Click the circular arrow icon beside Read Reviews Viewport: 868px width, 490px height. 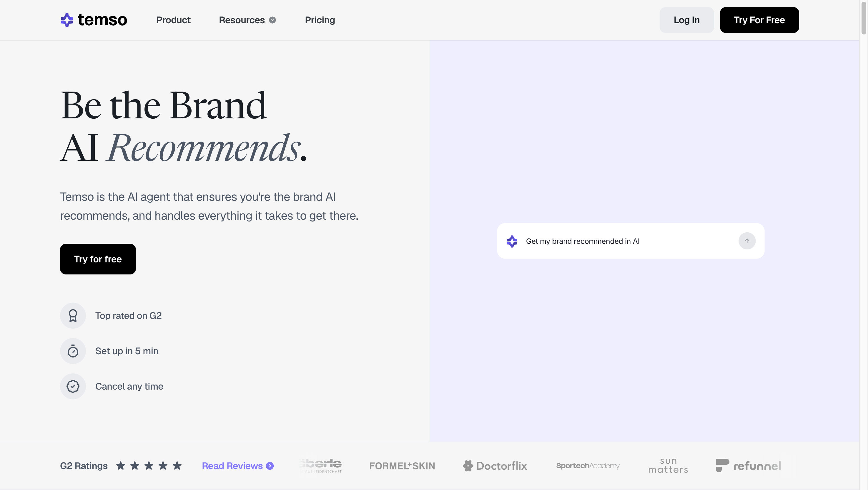(270, 466)
